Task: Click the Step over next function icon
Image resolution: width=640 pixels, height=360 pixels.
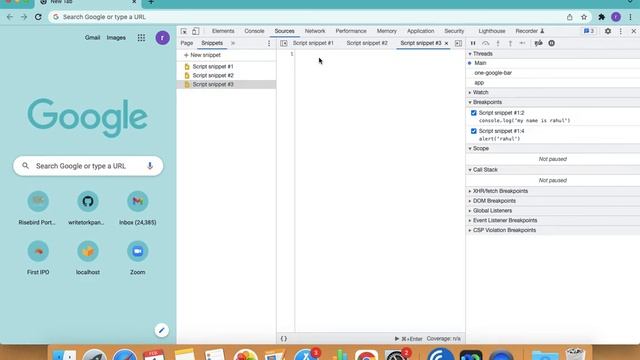Action: pos(485,43)
